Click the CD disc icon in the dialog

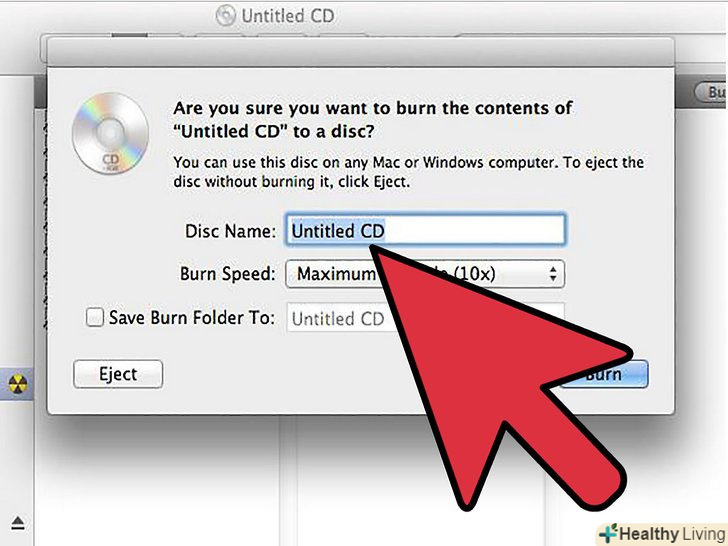[110, 133]
